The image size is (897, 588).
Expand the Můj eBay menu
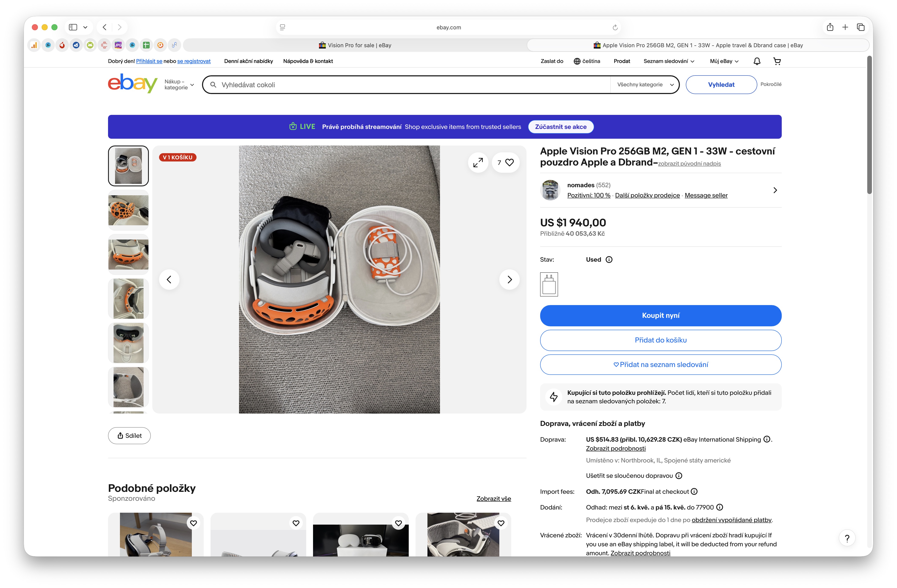(724, 61)
